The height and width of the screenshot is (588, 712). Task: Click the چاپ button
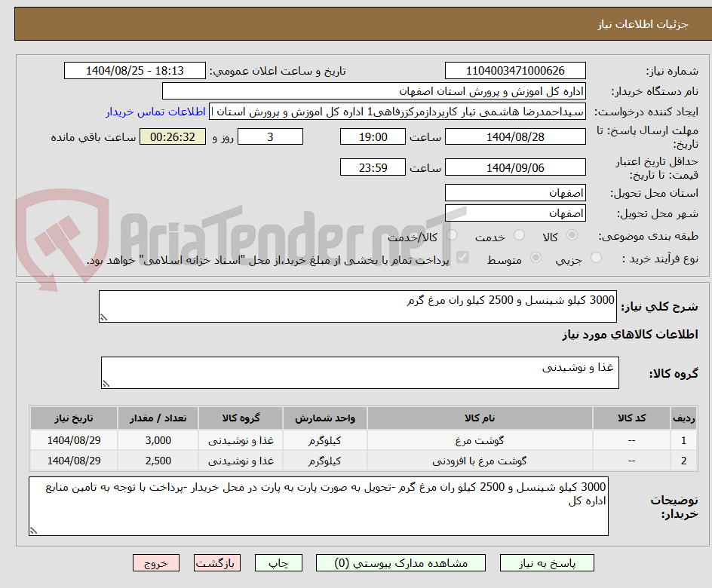point(278,562)
